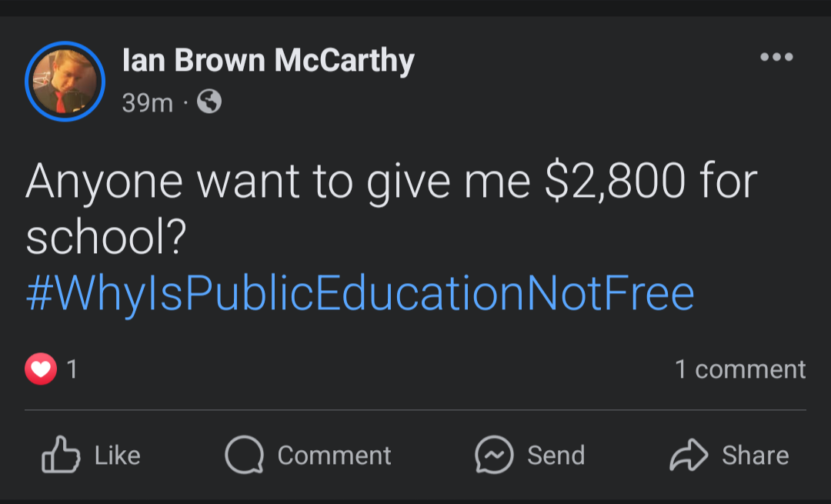Open the Ian Brown McCarthy profile name

pos(268,61)
